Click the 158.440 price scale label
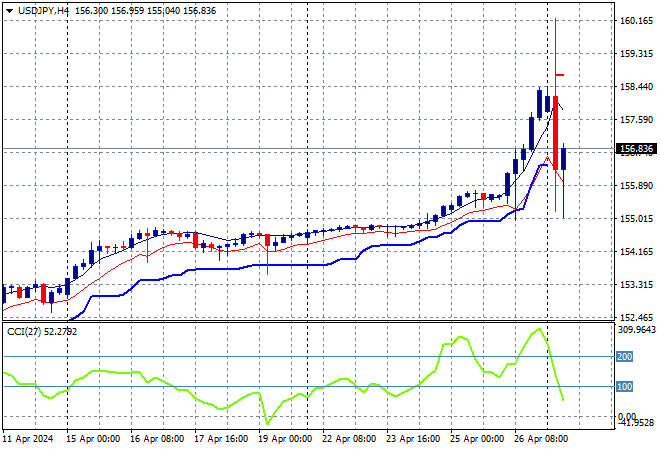Image resolution: width=660 pixels, height=450 pixels. click(x=636, y=87)
